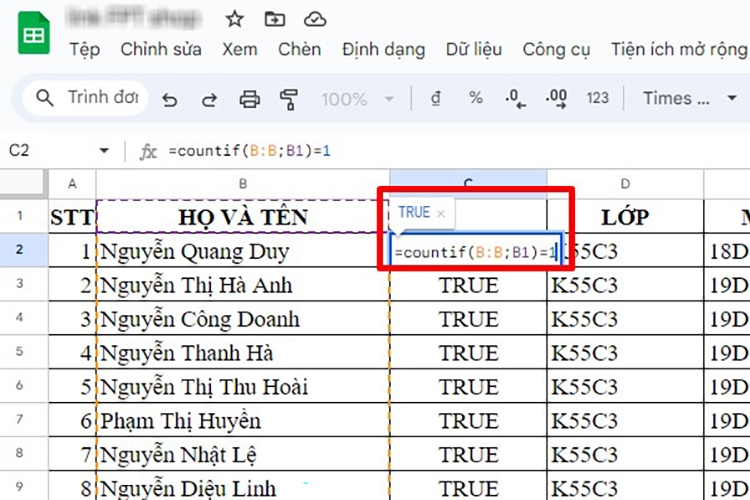Select cell Nguyễn Thanh Hà

click(x=243, y=353)
